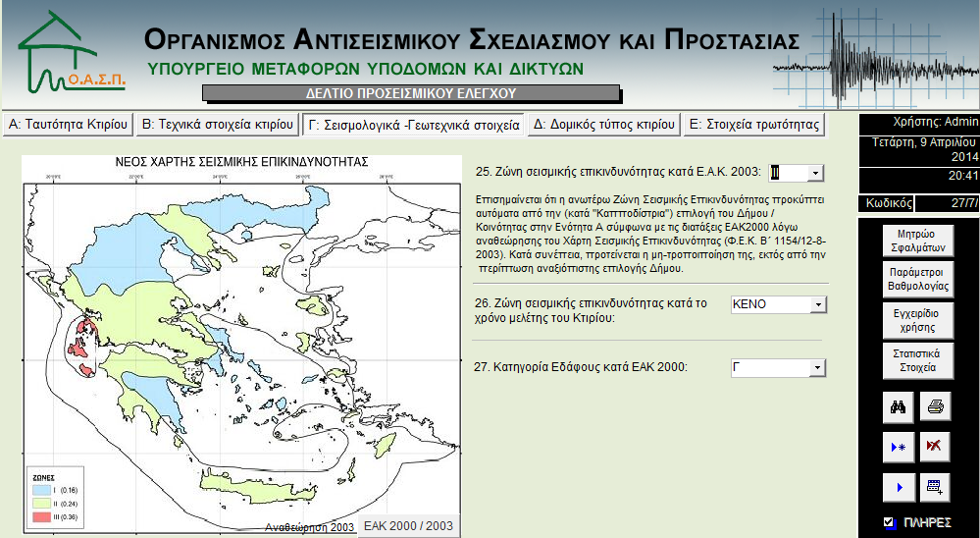Viewport: 980px width, 538px height.
Task: Select tab Γ: Σεισμολογικά-Γεωτεχνικά στοιχεία
Action: 414,125
